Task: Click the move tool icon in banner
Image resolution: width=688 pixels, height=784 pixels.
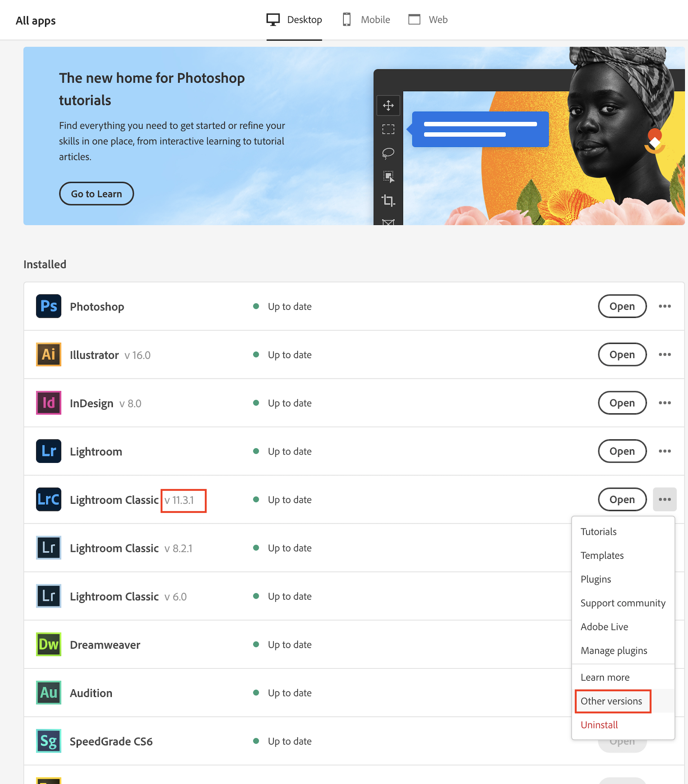Action: tap(388, 105)
